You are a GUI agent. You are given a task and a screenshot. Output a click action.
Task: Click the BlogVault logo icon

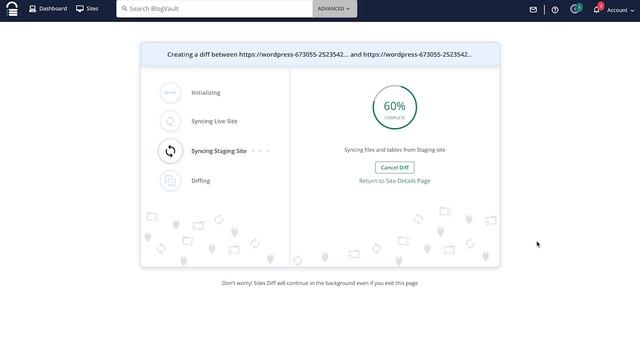pos(13,9)
